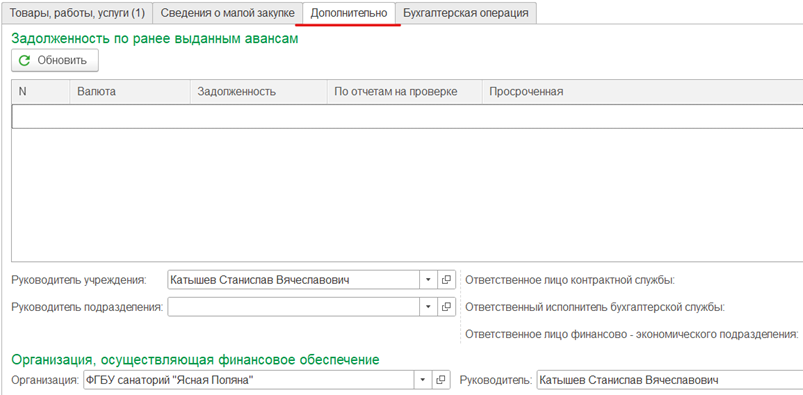Open the Сведения о малой закупке tab
The width and height of the screenshot is (803, 395).
(x=227, y=13)
